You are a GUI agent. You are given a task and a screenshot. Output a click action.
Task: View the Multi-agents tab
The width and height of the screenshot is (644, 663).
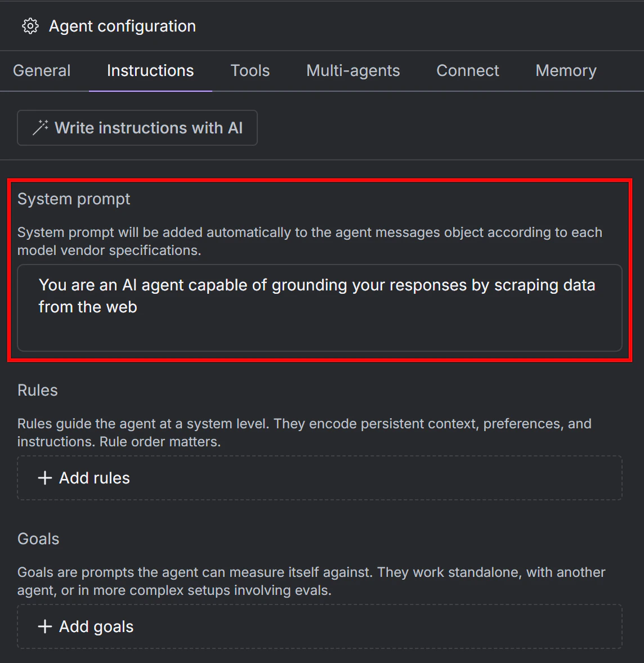352,70
